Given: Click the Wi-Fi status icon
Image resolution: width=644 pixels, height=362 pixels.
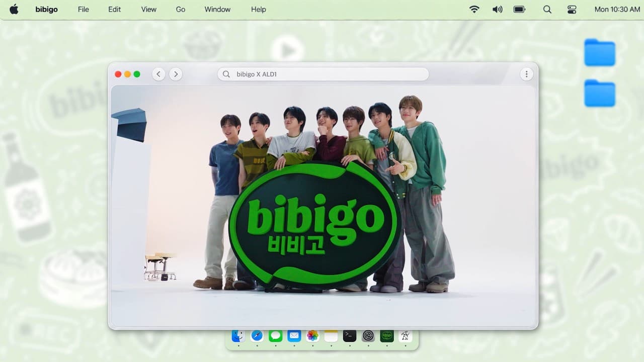Looking at the screenshot, I should (474, 9).
